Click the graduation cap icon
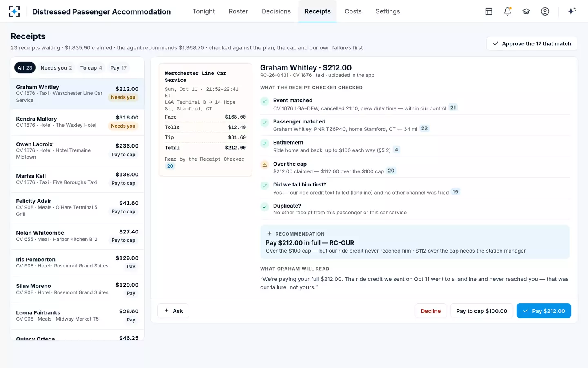The image size is (588, 368). pyautogui.click(x=526, y=11)
